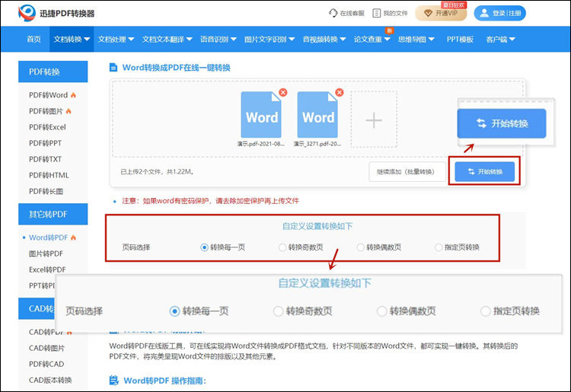Click the 迅捷PDF转换器 logo icon

tap(27, 13)
